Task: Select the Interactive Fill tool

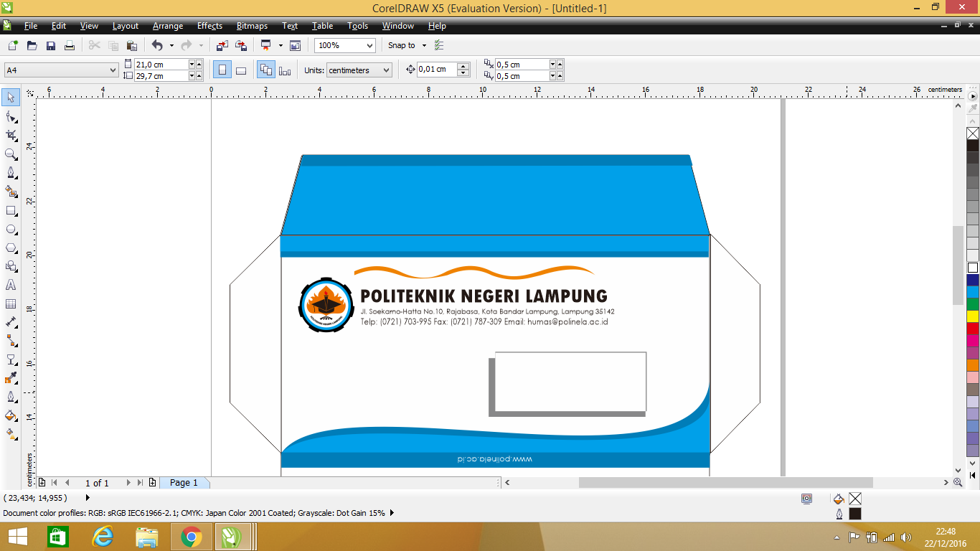Action: click(11, 434)
